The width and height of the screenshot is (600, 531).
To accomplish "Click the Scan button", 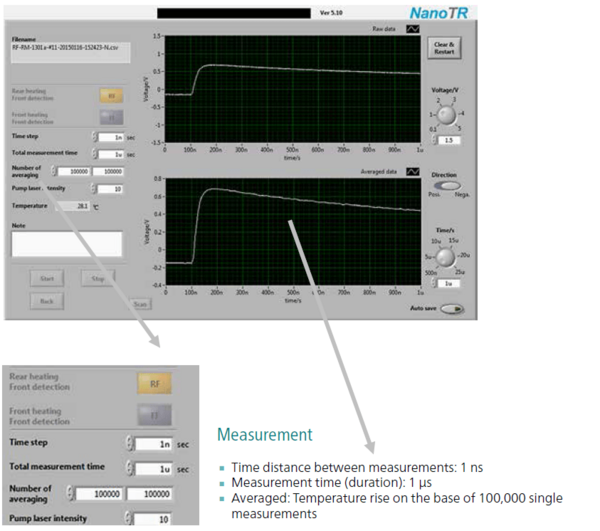I will [x=140, y=305].
